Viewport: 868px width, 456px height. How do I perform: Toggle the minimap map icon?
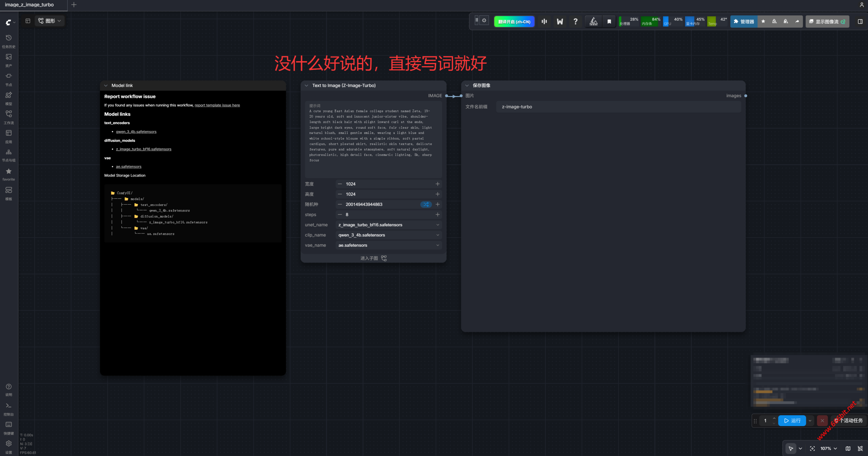(x=848, y=448)
